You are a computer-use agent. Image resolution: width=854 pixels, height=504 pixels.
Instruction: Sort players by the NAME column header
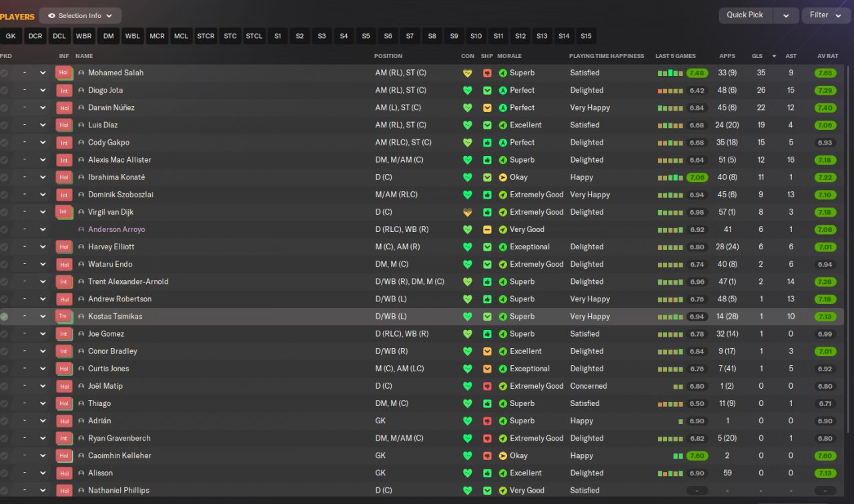[x=84, y=56]
